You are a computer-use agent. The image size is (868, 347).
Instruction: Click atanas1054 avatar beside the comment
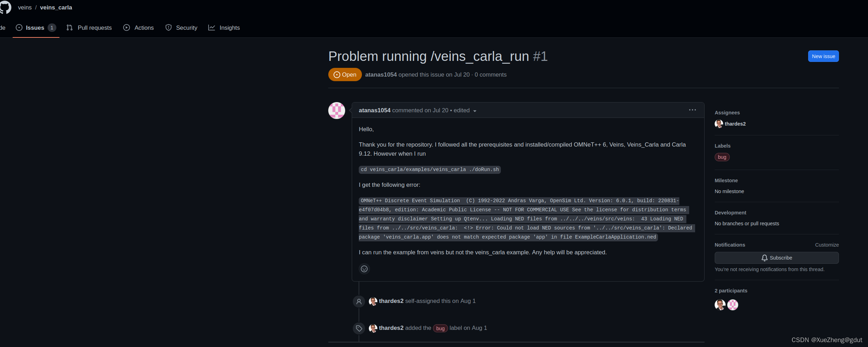click(x=337, y=111)
